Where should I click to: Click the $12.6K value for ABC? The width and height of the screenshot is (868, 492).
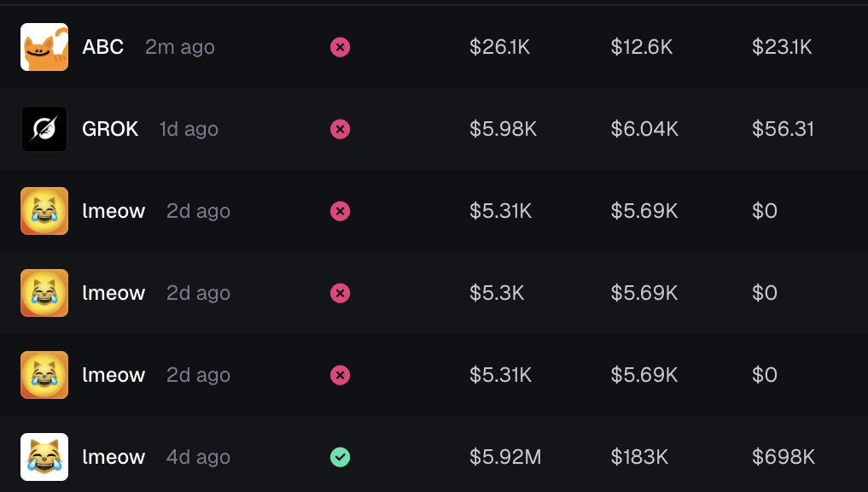coord(642,47)
